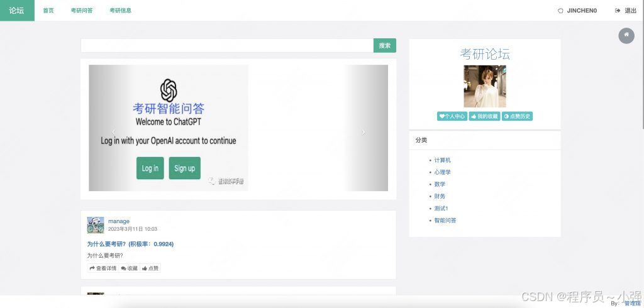This screenshot has width=644, height=308.
Task: Open 点赞历史 button
Action: (517, 116)
